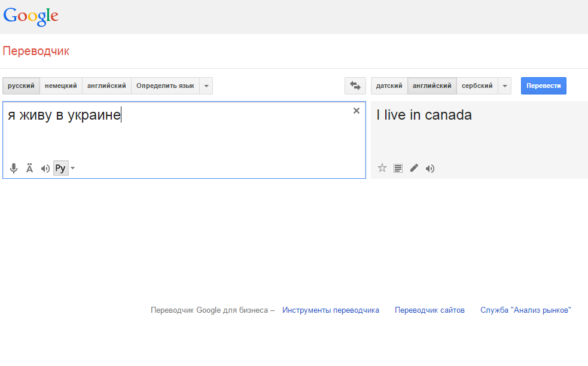The width and height of the screenshot is (588, 366).
Task: Select немецкий as source language
Action: 61,86
